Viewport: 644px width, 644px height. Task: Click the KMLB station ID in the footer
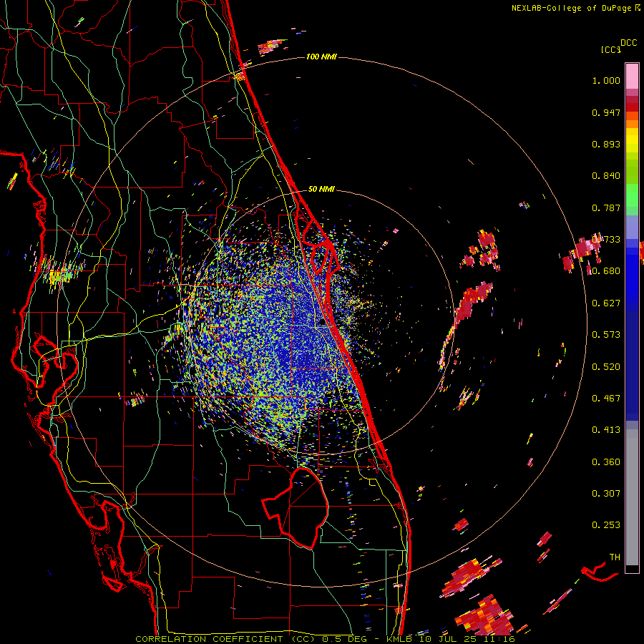pyautogui.click(x=401, y=639)
